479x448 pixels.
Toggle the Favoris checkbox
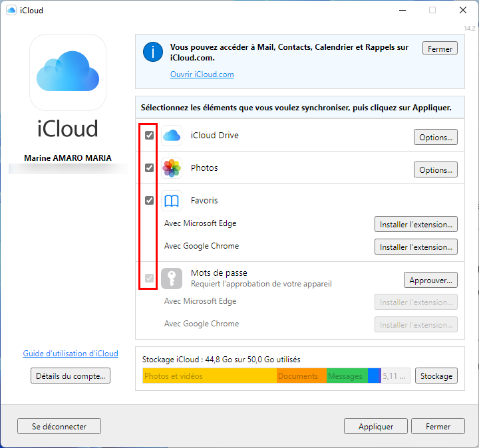[x=149, y=201]
